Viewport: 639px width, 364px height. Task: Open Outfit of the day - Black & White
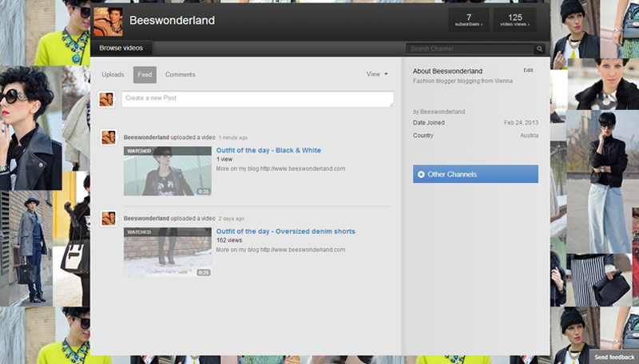[x=268, y=150]
